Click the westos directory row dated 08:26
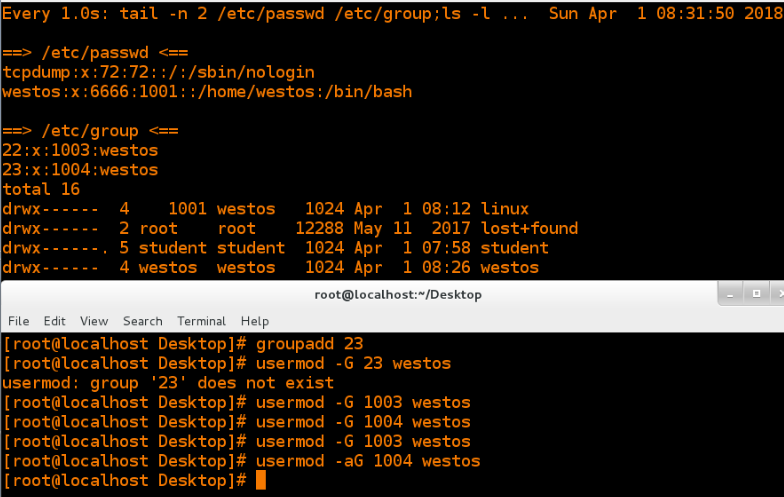The width and height of the screenshot is (784, 497). point(270,267)
